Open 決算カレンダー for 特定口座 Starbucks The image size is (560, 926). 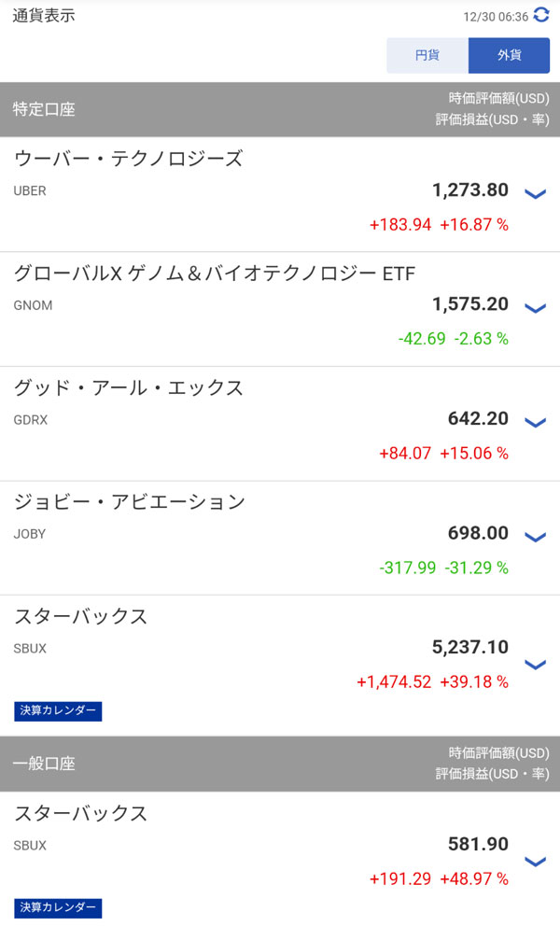[58, 710]
